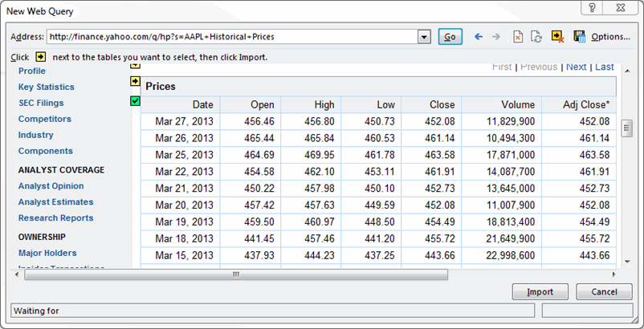Select the yellow arrow beside Prices table
Screen dimensions: 644x329
[136, 81]
